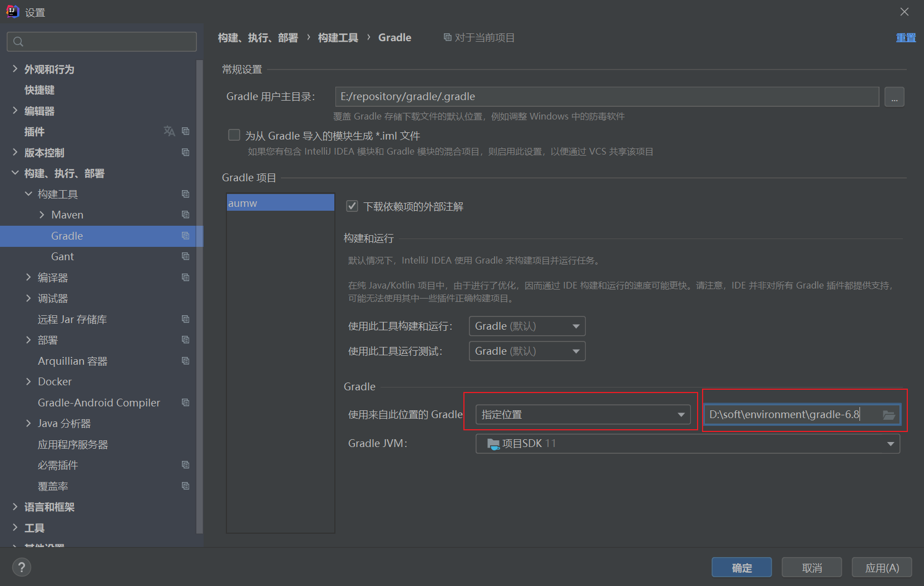Click the project-level icon beside 编译器
This screenshot has height=586, width=924.
tap(186, 277)
